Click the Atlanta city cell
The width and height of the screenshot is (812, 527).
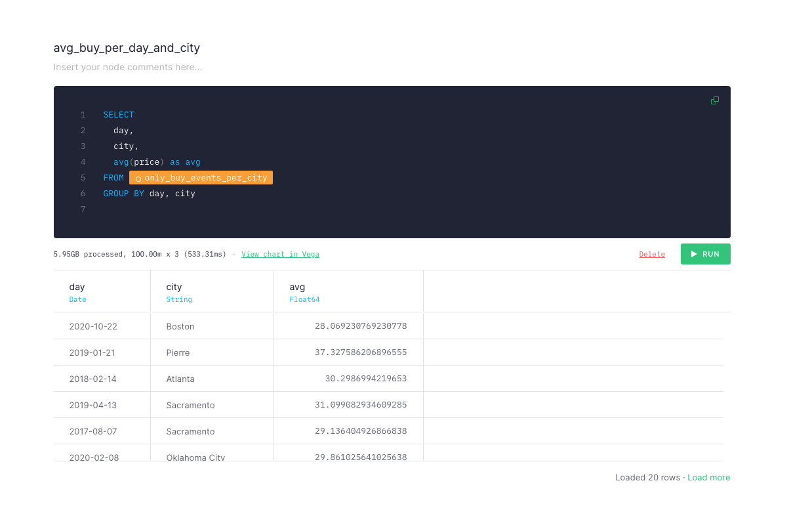(x=212, y=379)
